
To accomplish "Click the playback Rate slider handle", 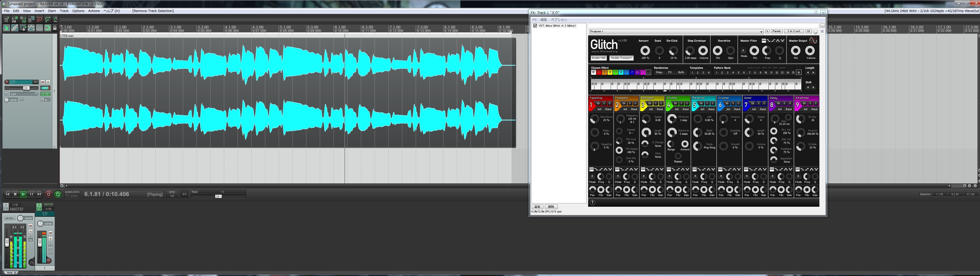I will click(218, 197).
